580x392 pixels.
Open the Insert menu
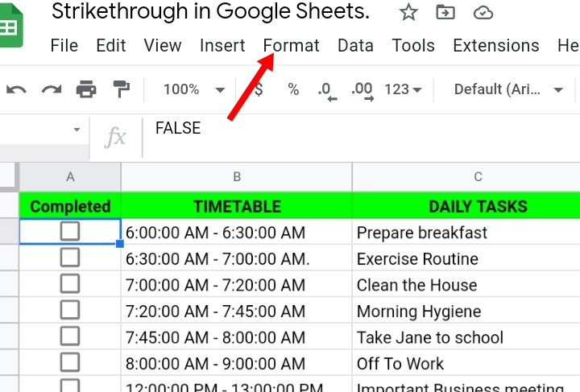222,46
